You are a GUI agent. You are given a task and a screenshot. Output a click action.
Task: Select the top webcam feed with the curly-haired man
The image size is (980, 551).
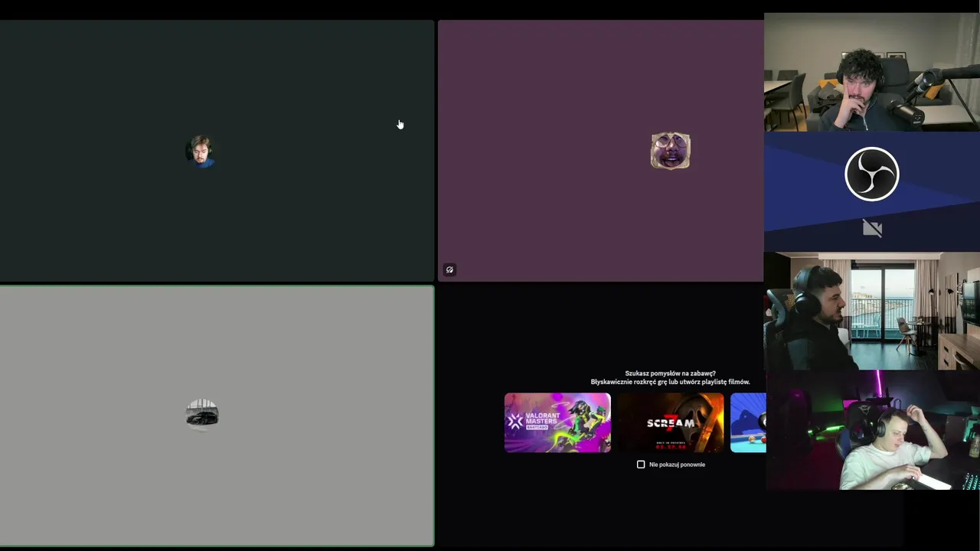click(872, 73)
